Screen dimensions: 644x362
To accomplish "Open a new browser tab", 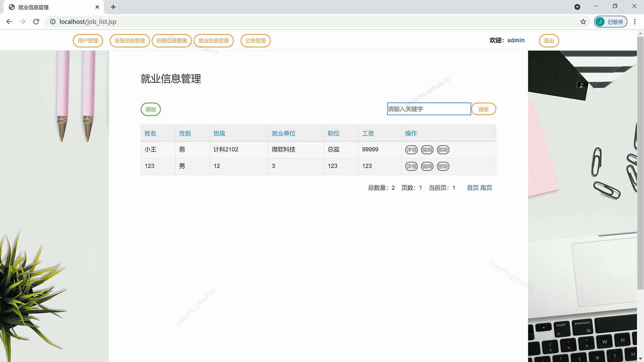I will (x=113, y=7).
